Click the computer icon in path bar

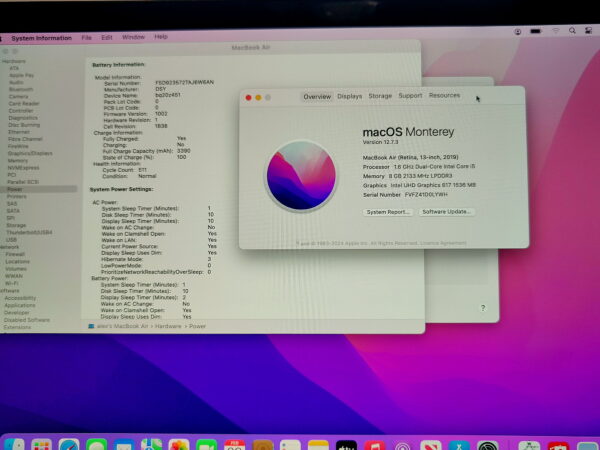(x=91, y=326)
